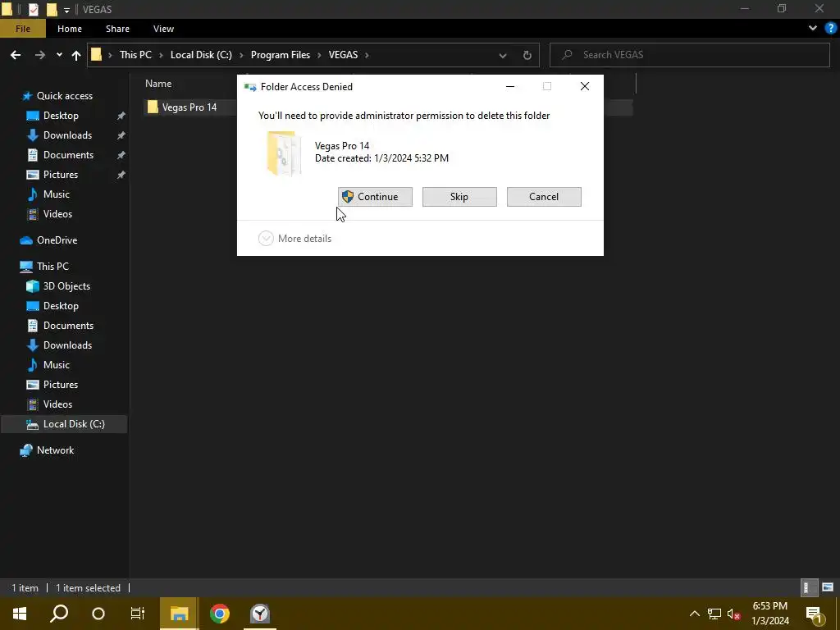840x630 pixels.
Task: Open the File menu tab
Action: point(23,29)
